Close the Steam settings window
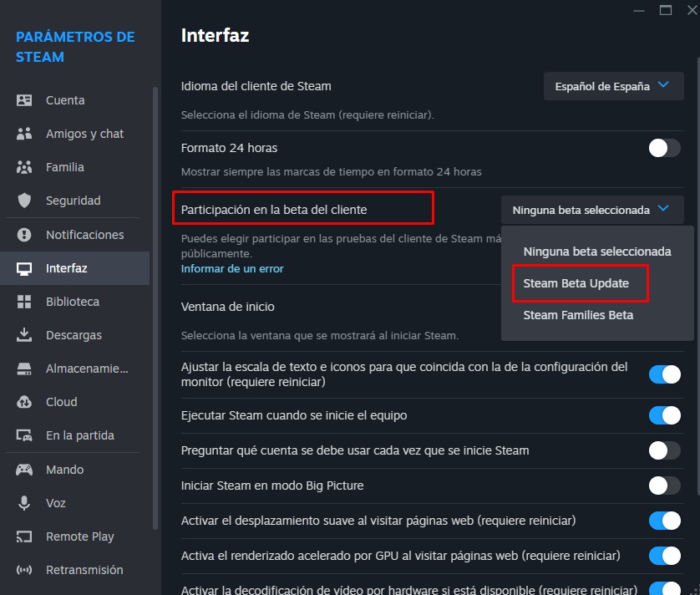Viewport: 700px width, 595px height. click(692, 10)
